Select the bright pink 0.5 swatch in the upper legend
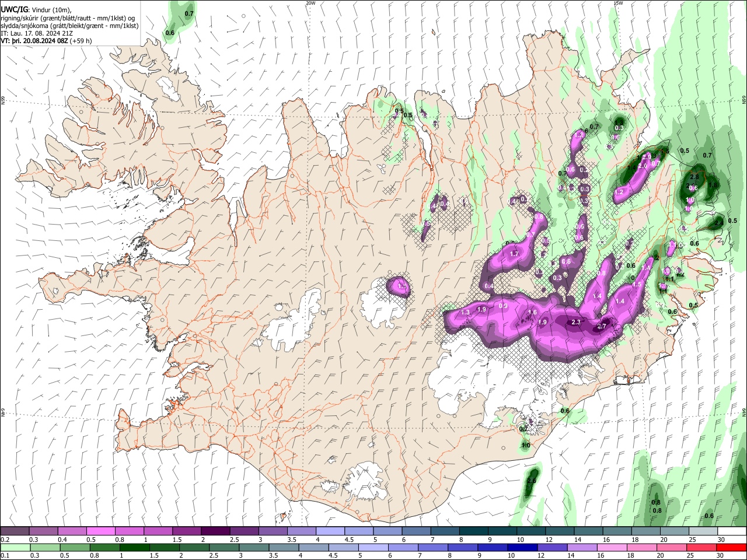This screenshot has width=747, height=560. (100, 531)
